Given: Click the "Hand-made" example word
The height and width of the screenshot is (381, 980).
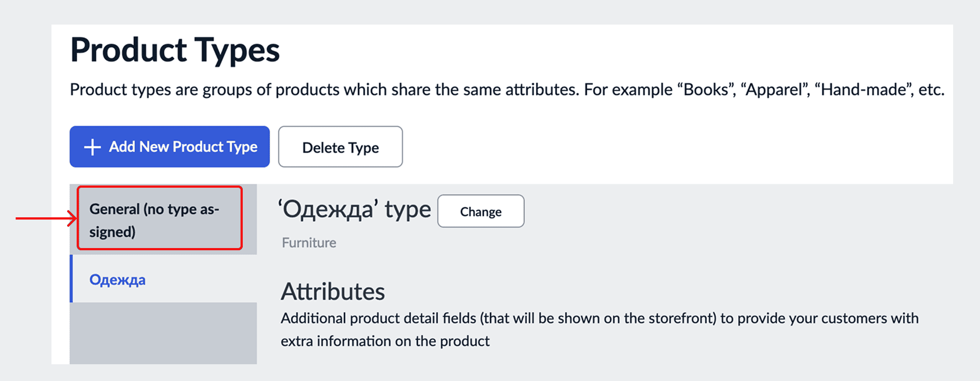Looking at the screenshot, I should pyautogui.click(x=863, y=90).
